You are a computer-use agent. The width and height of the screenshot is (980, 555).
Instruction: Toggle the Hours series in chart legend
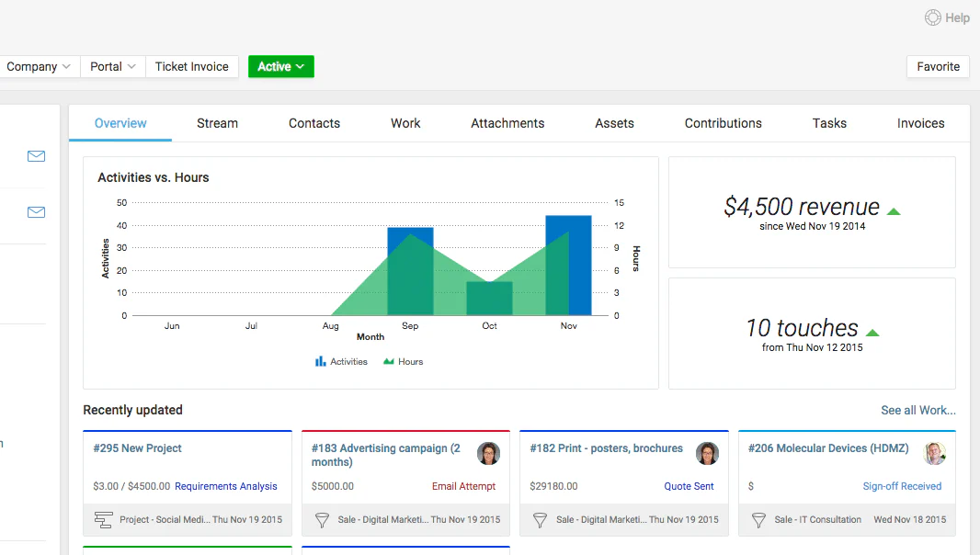(404, 361)
